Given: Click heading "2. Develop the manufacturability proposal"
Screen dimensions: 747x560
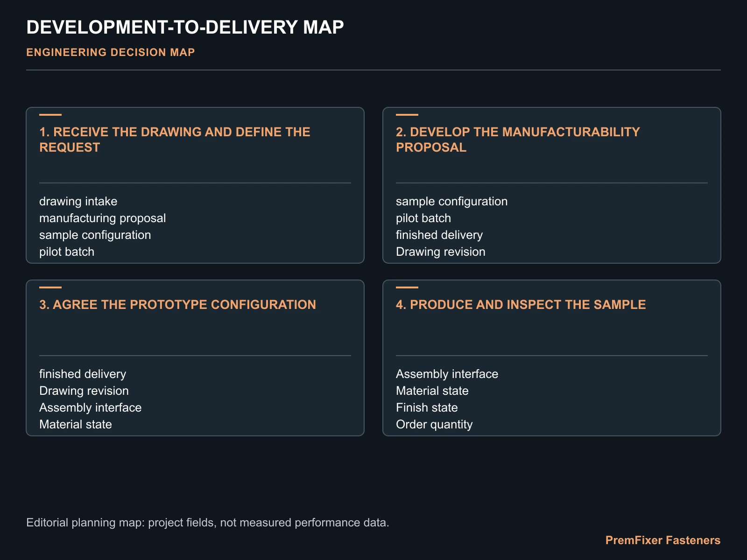Looking at the screenshot, I should tap(518, 140).
